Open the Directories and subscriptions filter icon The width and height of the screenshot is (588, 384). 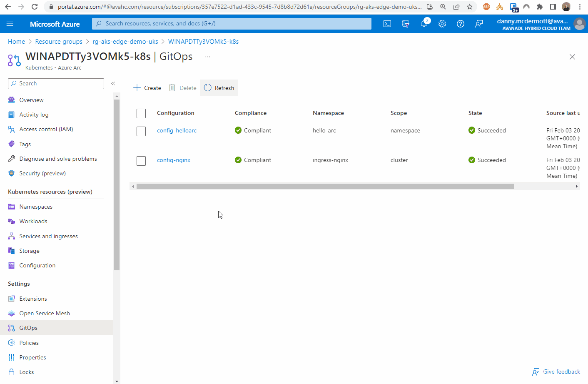(406, 24)
